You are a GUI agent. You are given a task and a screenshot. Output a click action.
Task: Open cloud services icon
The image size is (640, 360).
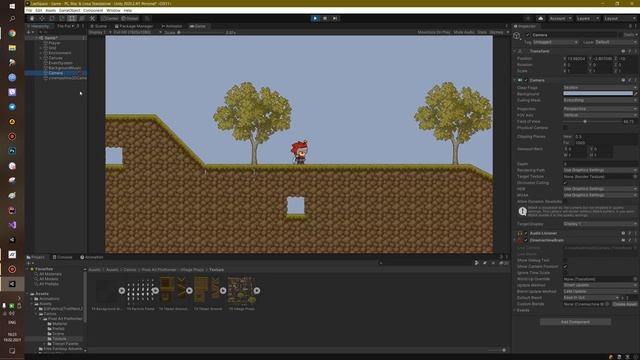click(x=540, y=18)
